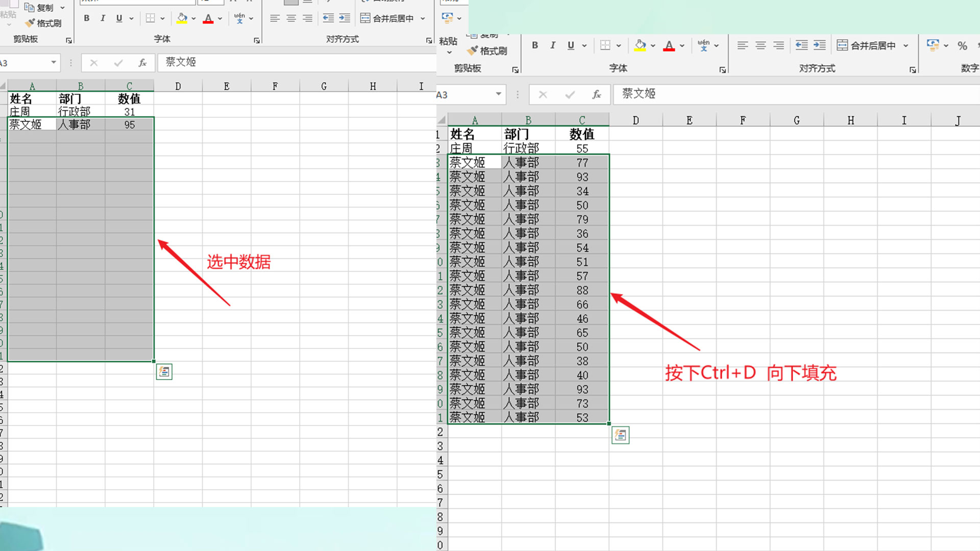Click the borders icon in the left window

tap(150, 18)
